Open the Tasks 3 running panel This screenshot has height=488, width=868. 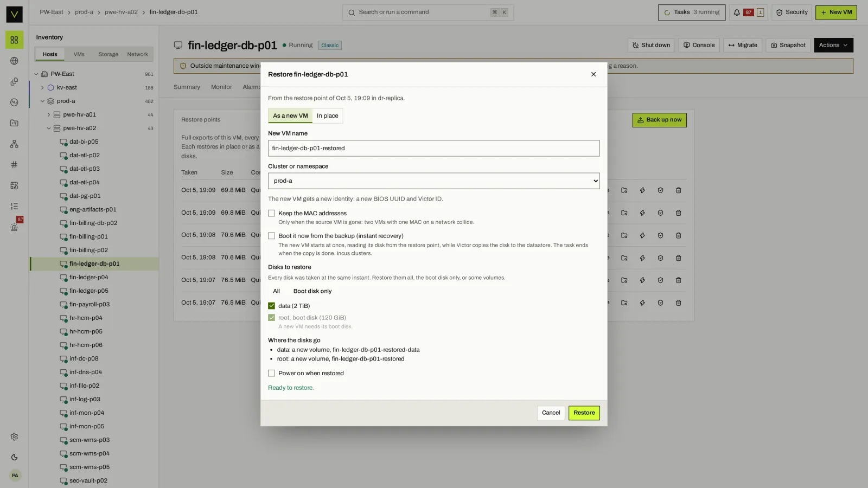[x=692, y=12]
